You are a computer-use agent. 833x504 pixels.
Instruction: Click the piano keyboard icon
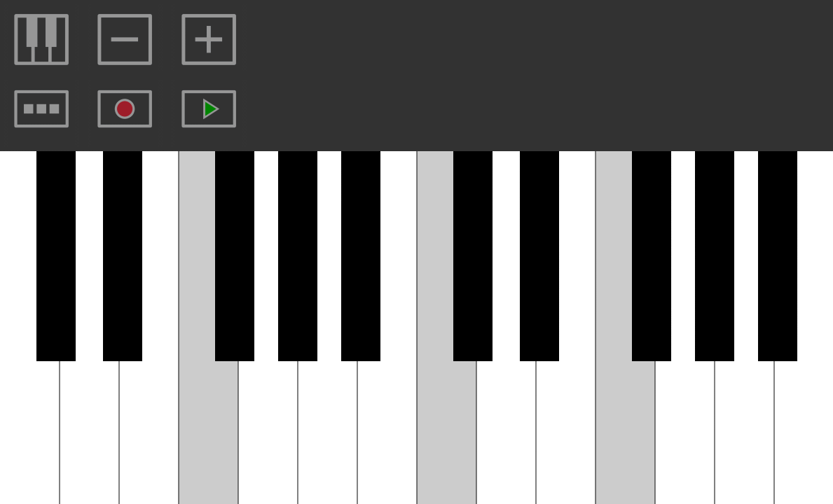pyautogui.click(x=41, y=40)
